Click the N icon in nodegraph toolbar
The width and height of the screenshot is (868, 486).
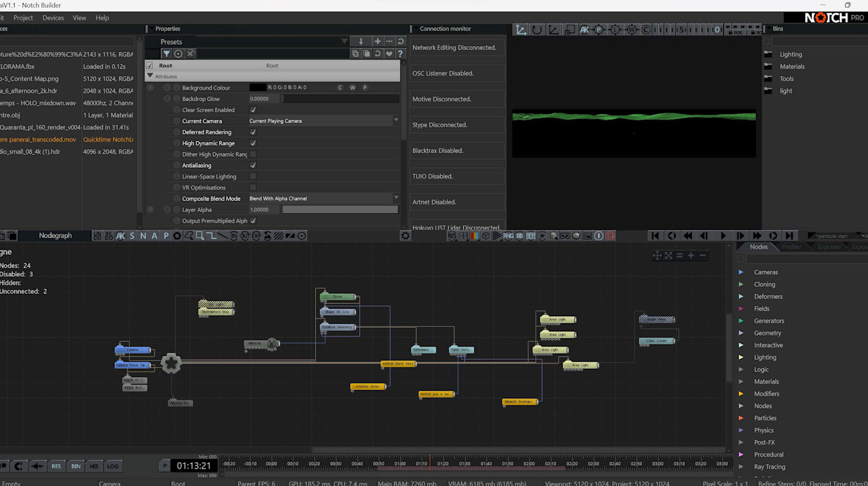coord(143,236)
